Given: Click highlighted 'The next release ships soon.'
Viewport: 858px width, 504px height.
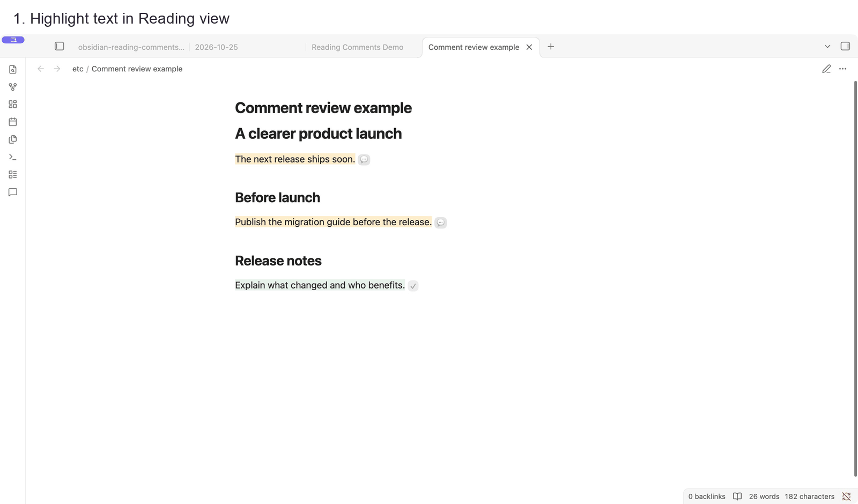Looking at the screenshot, I should [295, 159].
